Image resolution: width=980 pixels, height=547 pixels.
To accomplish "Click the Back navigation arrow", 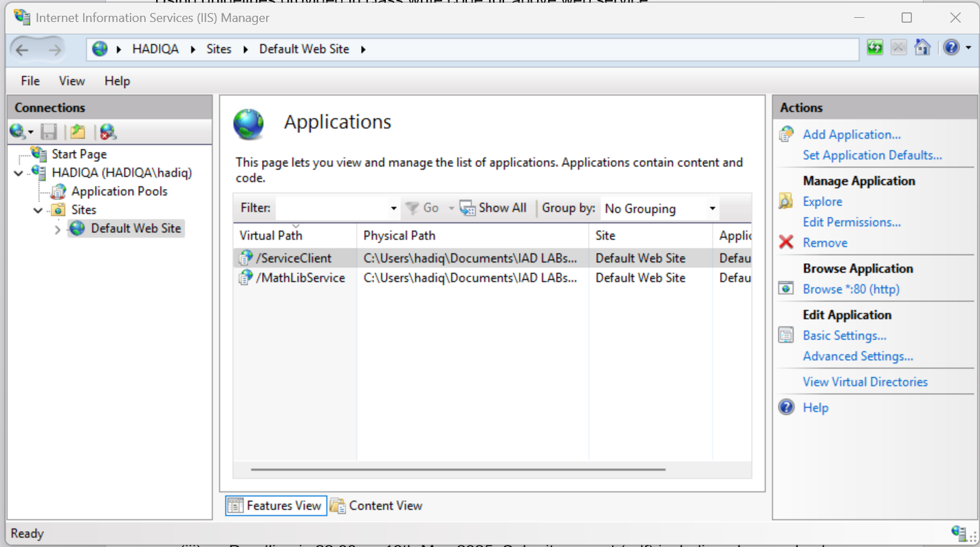I will [22, 49].
